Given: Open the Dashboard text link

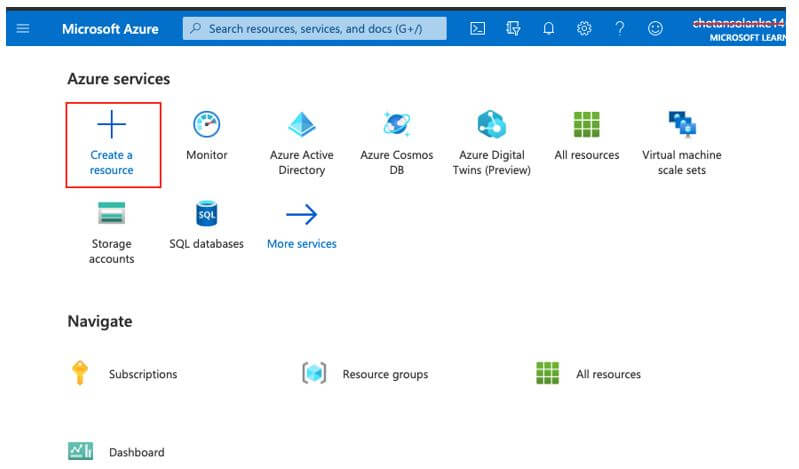Looking at the screenshot, I should point(137,452).
